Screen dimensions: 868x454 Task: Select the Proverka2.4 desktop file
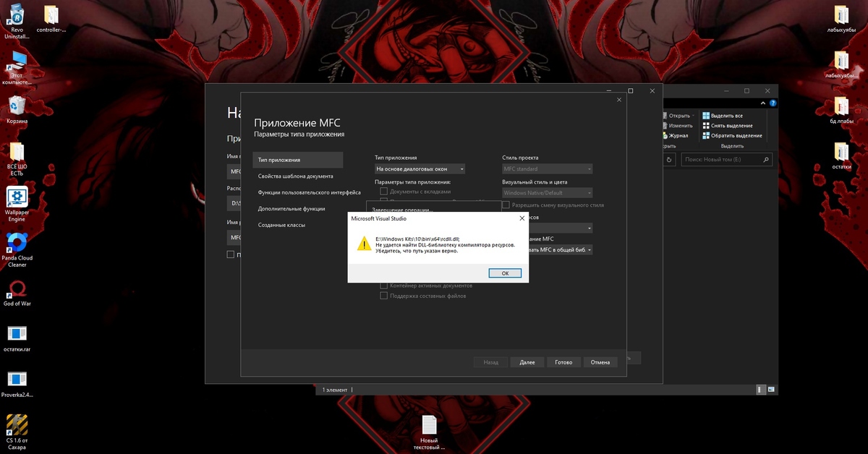click(17, 384)
